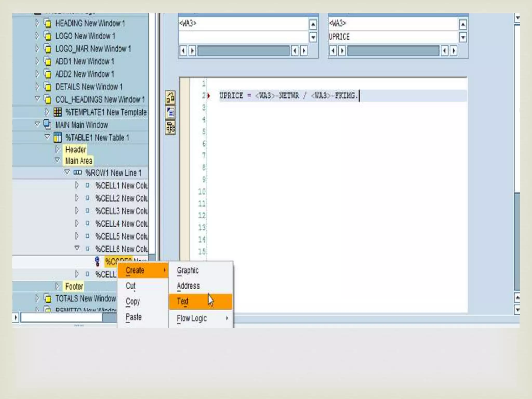
Task: Click the %TABLE1 New Table 1 icon
Action: (x=57, y=137)
